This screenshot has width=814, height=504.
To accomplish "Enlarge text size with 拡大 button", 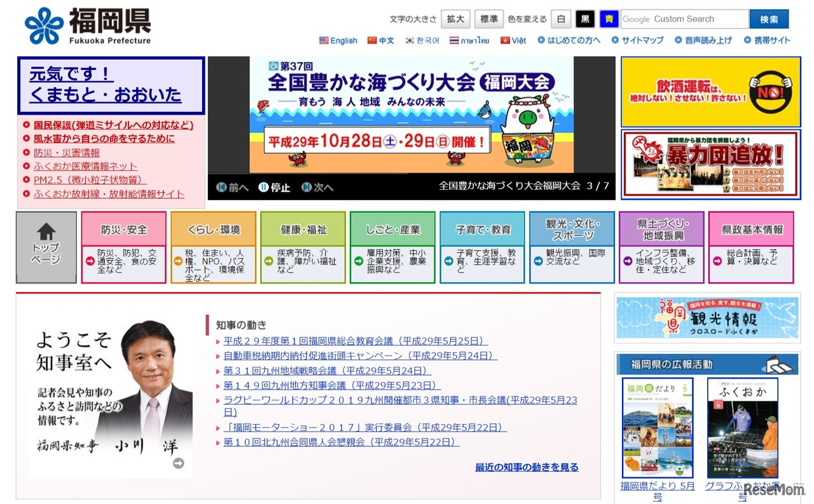I will tap(455, 19).
